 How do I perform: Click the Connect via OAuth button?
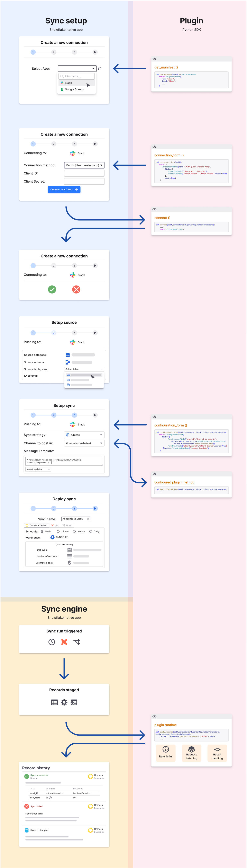[64, 190]
